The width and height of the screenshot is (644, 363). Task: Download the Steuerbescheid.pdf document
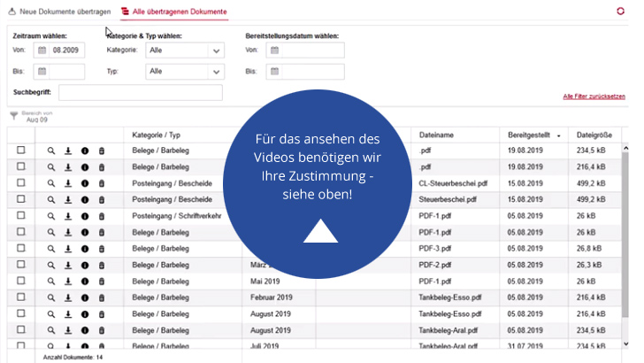pyautogui.click(x=68, y=199)
